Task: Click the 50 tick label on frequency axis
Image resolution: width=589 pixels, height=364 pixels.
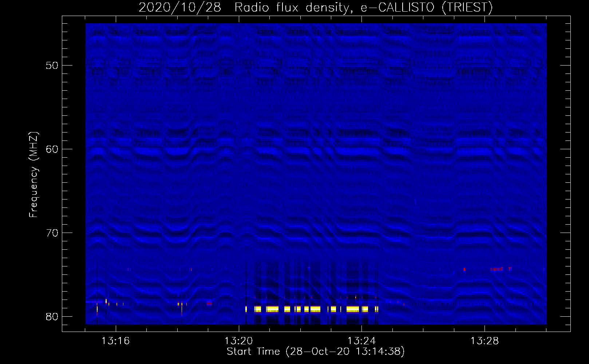Action: (52, 66)
